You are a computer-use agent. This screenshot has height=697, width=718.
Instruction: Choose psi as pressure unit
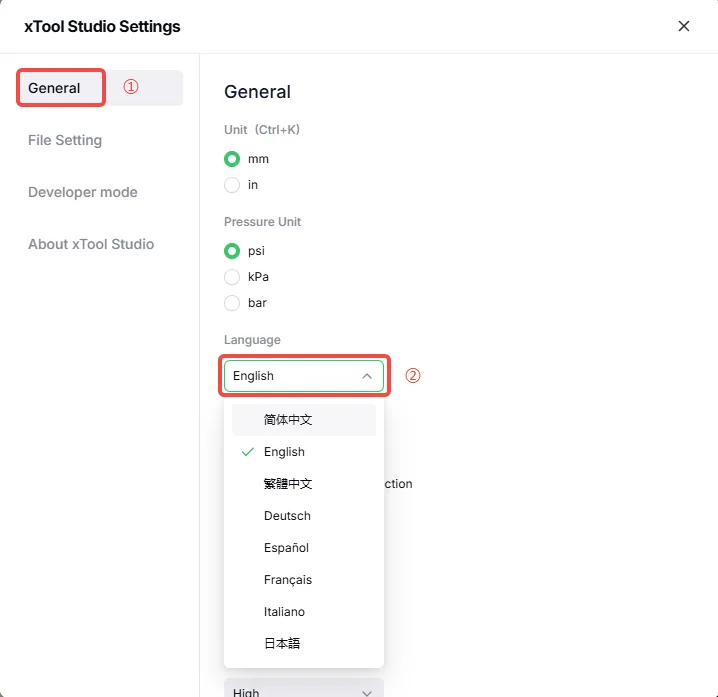click(232, 251)
